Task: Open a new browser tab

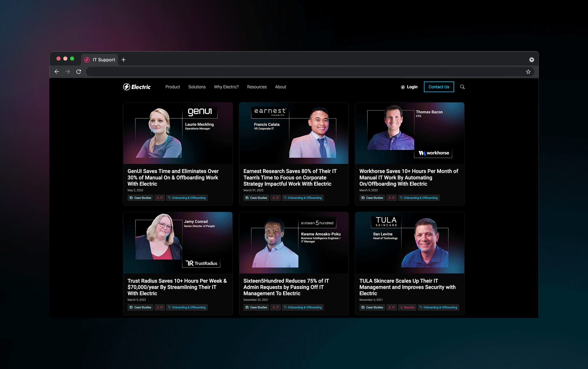Action: pyautogui.click(x=123, y=60)
